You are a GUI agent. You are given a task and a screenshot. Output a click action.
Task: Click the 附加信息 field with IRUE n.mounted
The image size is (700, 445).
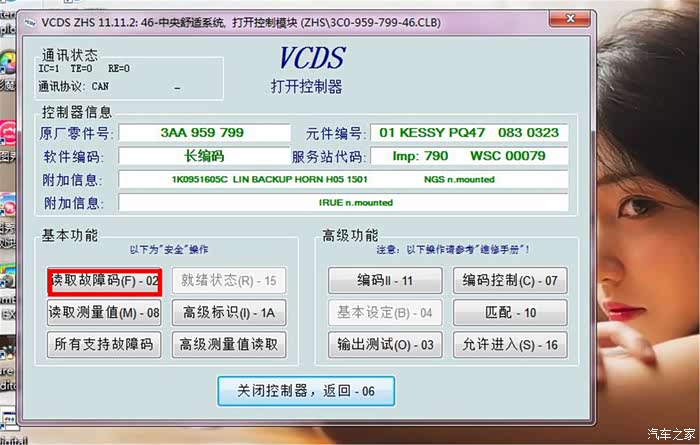[x=343, y=203]
